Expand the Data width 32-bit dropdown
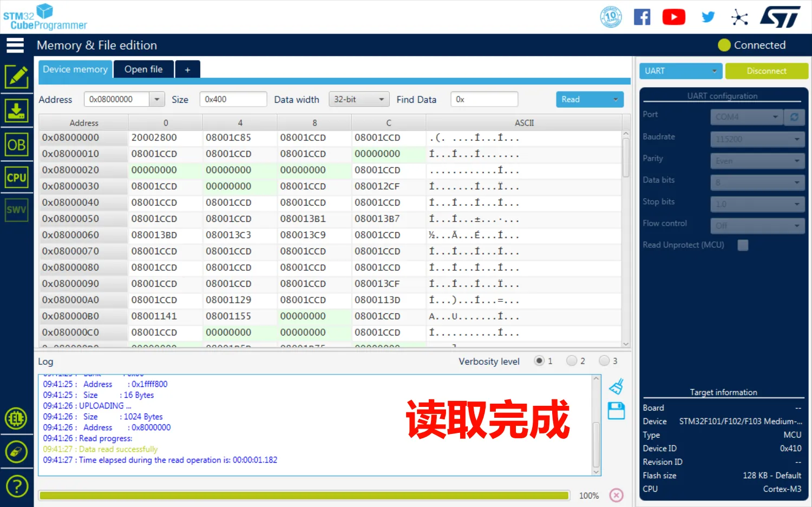The image size is (812, 507). click(x=359, y=100)
